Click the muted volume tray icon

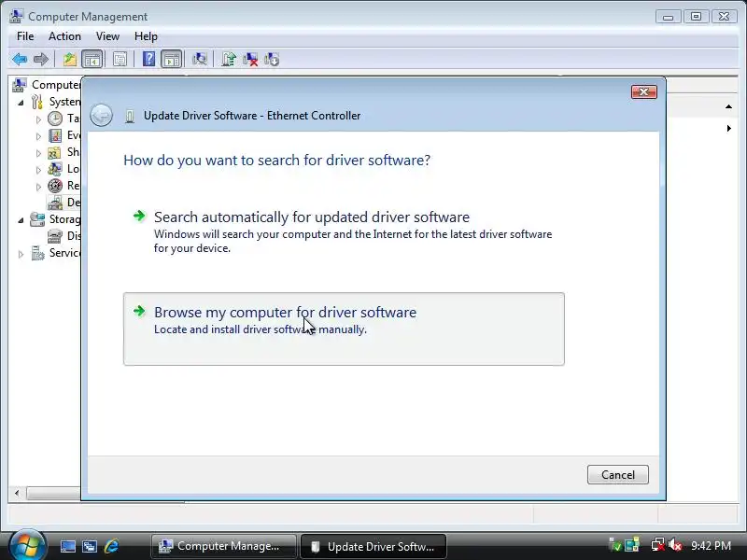[675, 545]
